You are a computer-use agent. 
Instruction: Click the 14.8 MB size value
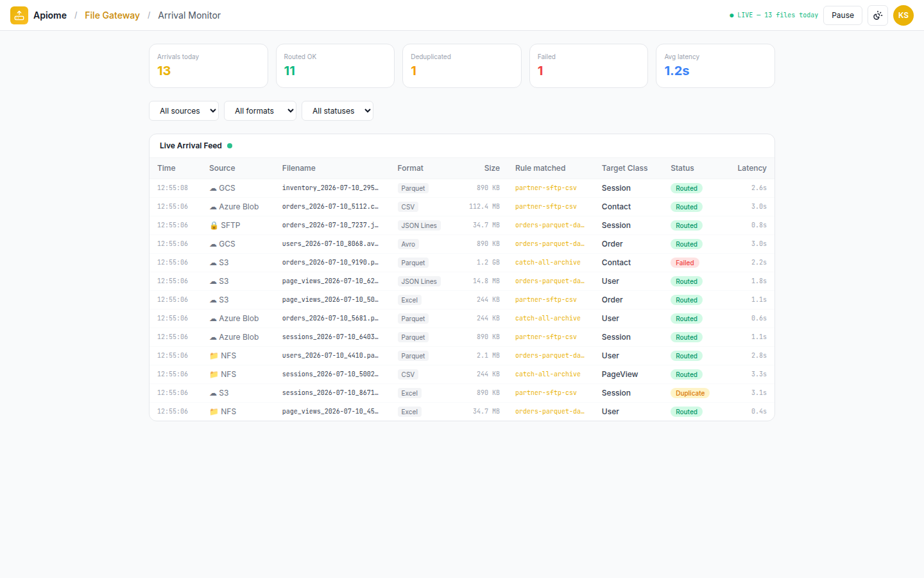click(486, 281)
